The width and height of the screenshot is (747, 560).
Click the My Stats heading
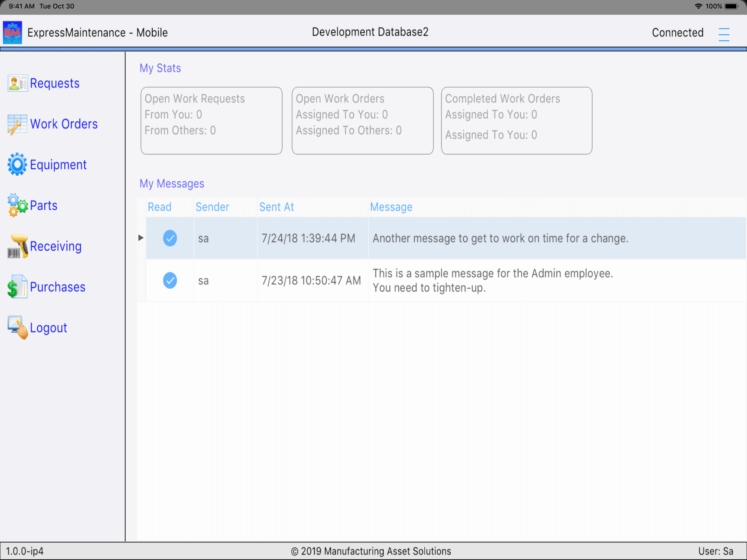(x=160, y=68)
